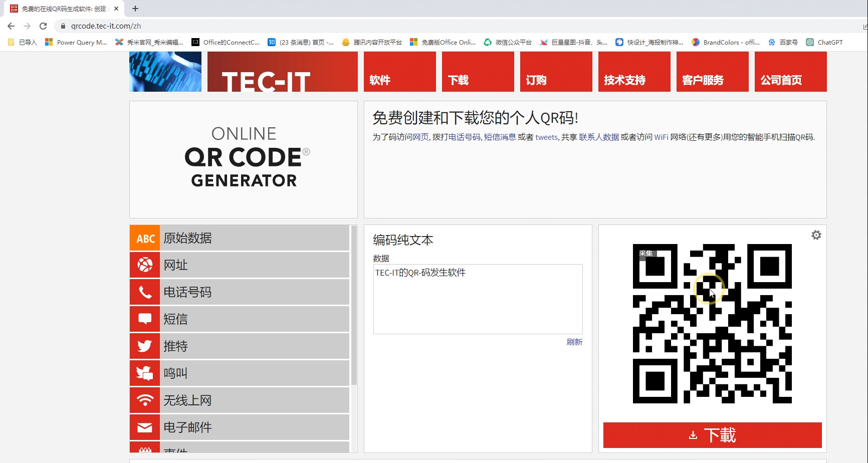Follow the 电话号码 link in description

coord(465,137)
